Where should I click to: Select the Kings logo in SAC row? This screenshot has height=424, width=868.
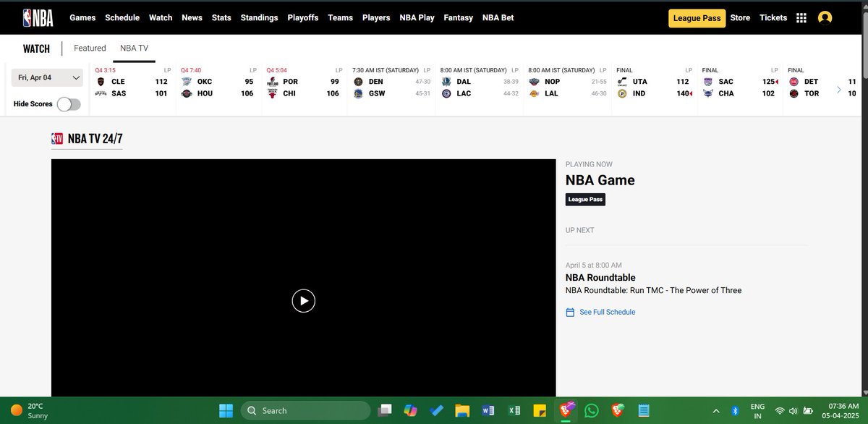tap(707, 82)
